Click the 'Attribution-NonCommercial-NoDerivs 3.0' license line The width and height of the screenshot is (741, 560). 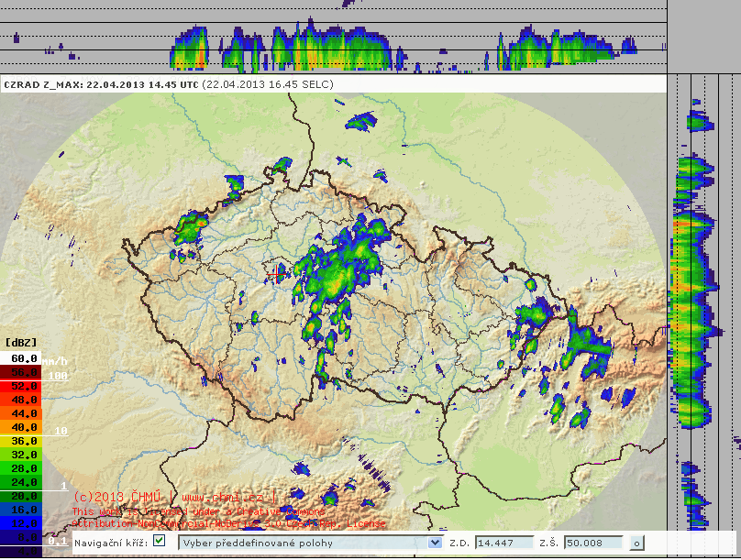coord(228,523)
